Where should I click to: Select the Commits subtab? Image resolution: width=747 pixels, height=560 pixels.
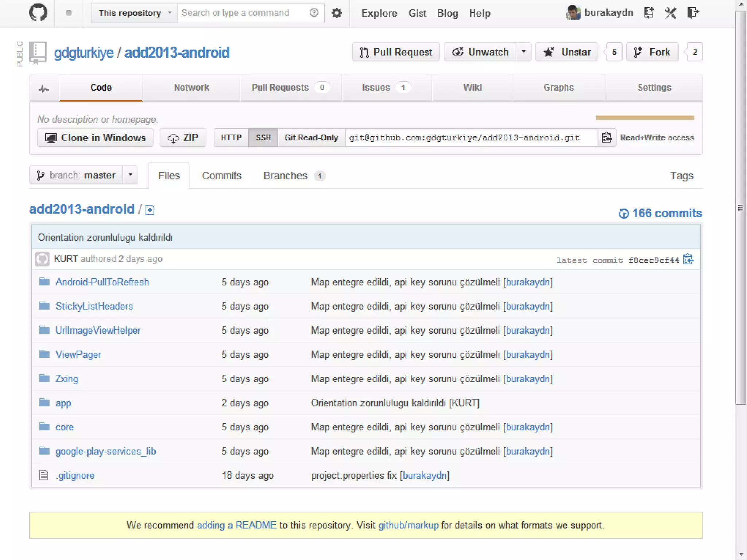(222, 176)
